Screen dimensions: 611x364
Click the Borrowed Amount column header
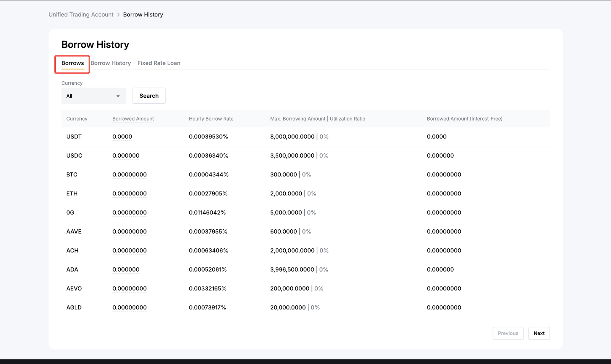[133, 119]
